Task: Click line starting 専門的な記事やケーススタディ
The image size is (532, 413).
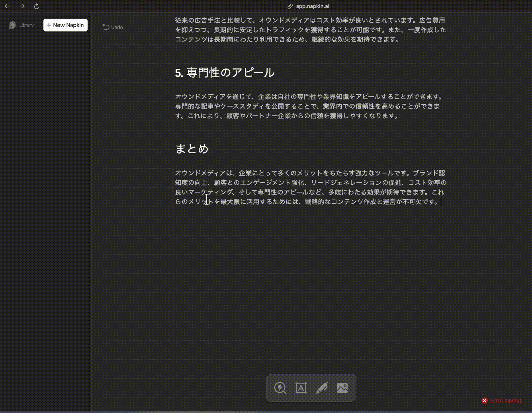Action: coord(307,106)
